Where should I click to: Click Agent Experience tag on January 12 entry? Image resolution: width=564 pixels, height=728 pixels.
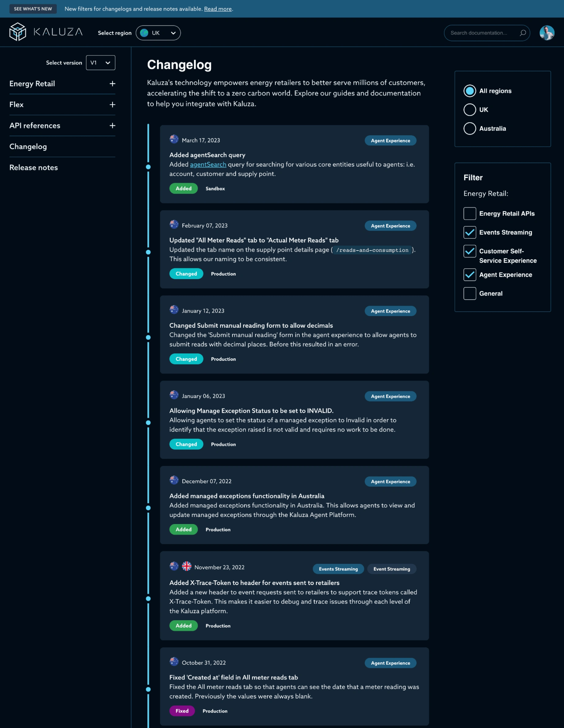pos(390,311)
